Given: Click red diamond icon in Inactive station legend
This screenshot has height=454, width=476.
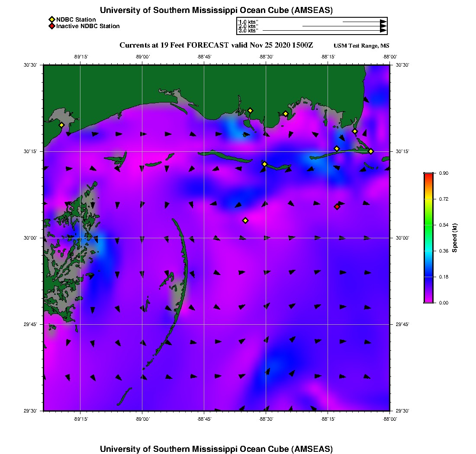Looking at the screenshot, I should pyautogui.click(x=51, y=26).
